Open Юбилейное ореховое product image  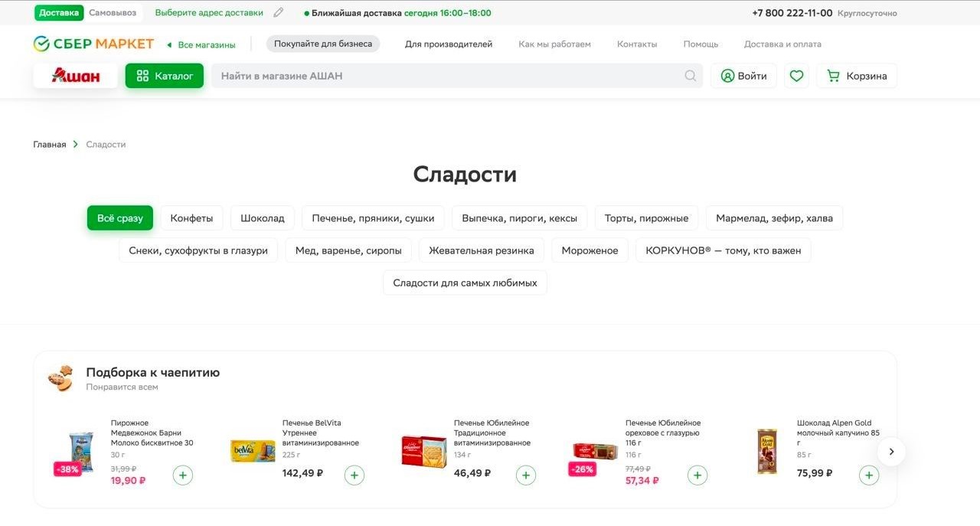(596, 452)
